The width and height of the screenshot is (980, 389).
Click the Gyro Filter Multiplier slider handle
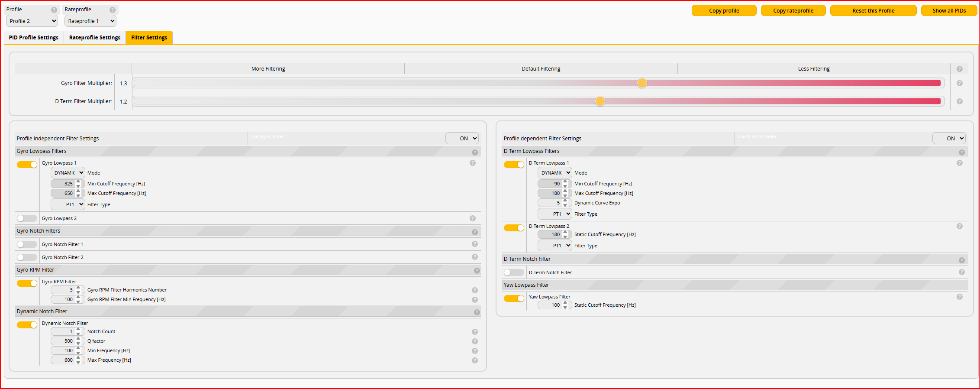click(x=642, y=83)
